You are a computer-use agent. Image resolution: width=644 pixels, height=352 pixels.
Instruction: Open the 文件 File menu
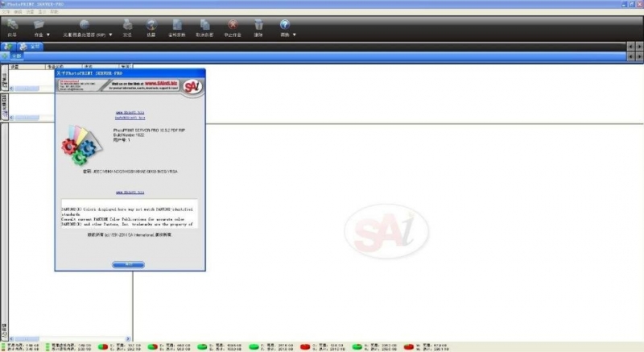point(6,12)
